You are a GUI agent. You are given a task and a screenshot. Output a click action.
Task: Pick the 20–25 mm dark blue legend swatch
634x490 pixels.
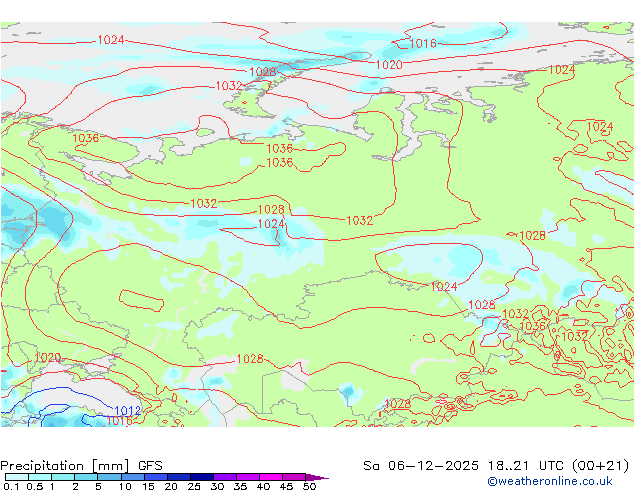[x=179, y=477]
